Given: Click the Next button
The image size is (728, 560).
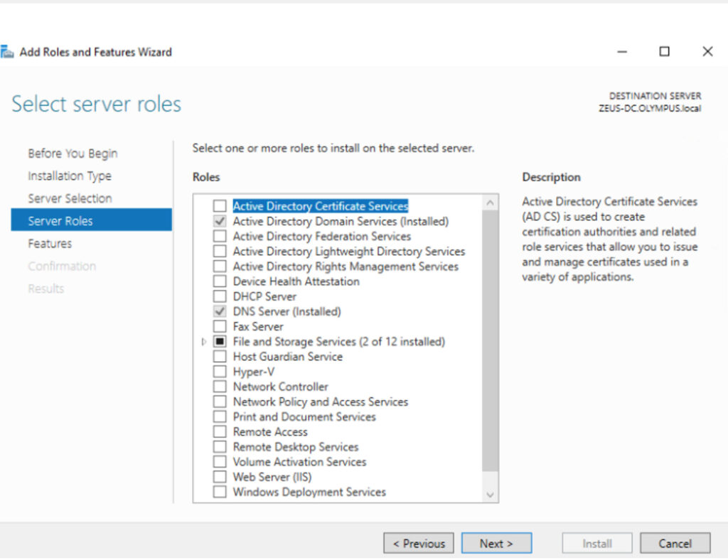Looking at the screenshot, I should coord(496,544).
